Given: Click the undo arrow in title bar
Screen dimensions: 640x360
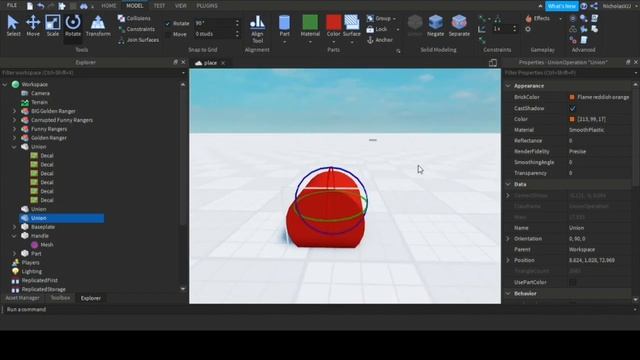Looking at the screenshot, I should pyautogui.click(x=40, y=6).
